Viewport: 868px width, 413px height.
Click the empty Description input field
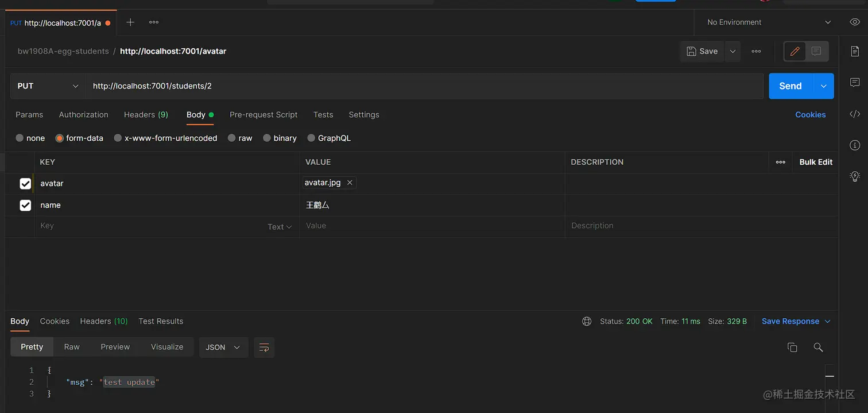pos(702,226)
